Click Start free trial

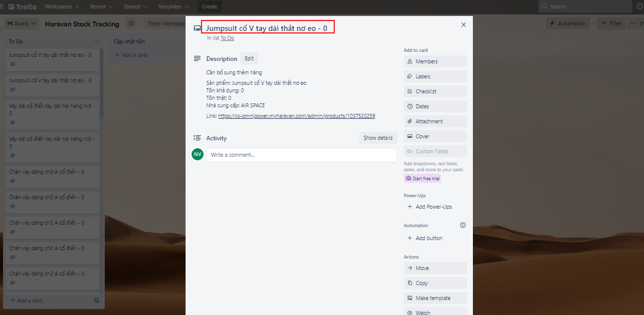click(x=423, y=178)
